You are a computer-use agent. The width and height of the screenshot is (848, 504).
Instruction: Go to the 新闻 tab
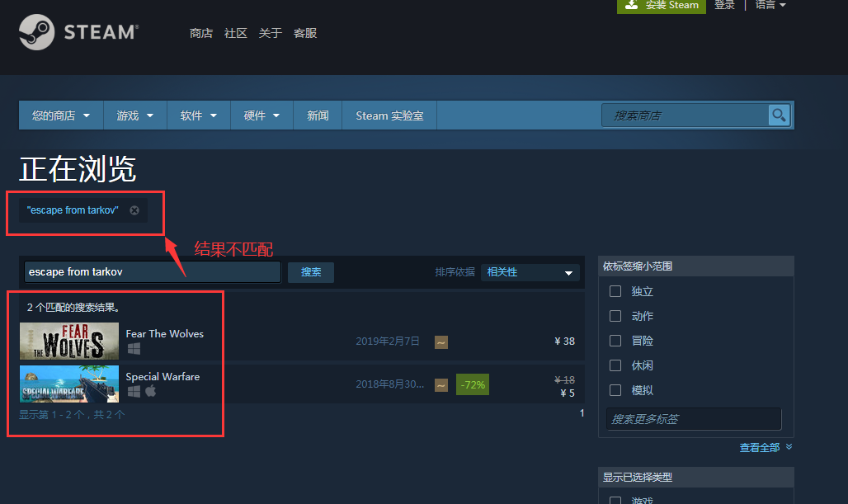(x=318, y=115)
